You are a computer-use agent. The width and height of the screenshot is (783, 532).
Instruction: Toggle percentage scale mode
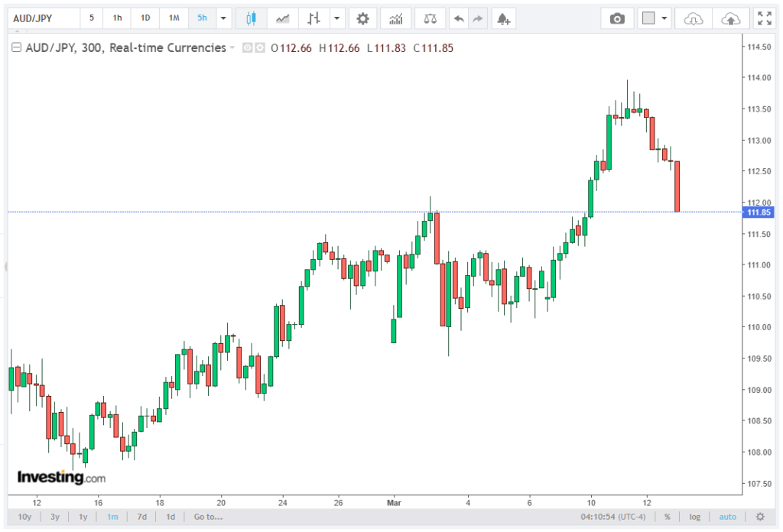[667, 517]
